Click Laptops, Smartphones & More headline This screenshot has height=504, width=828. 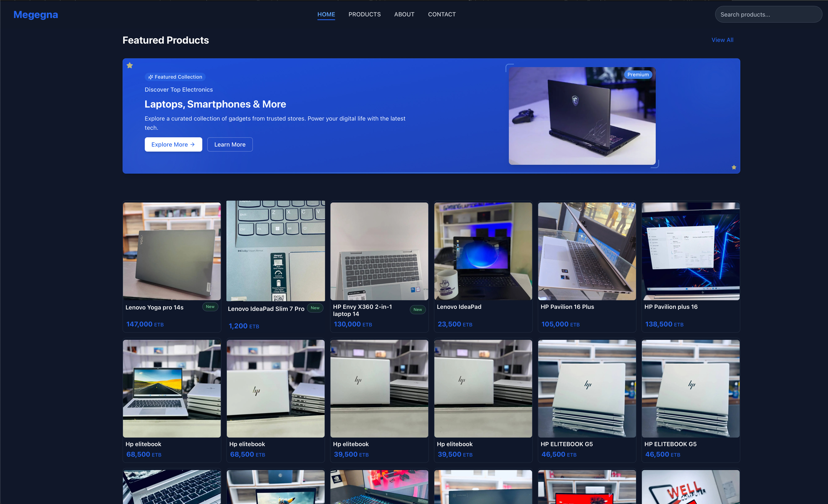pos(215,104)
